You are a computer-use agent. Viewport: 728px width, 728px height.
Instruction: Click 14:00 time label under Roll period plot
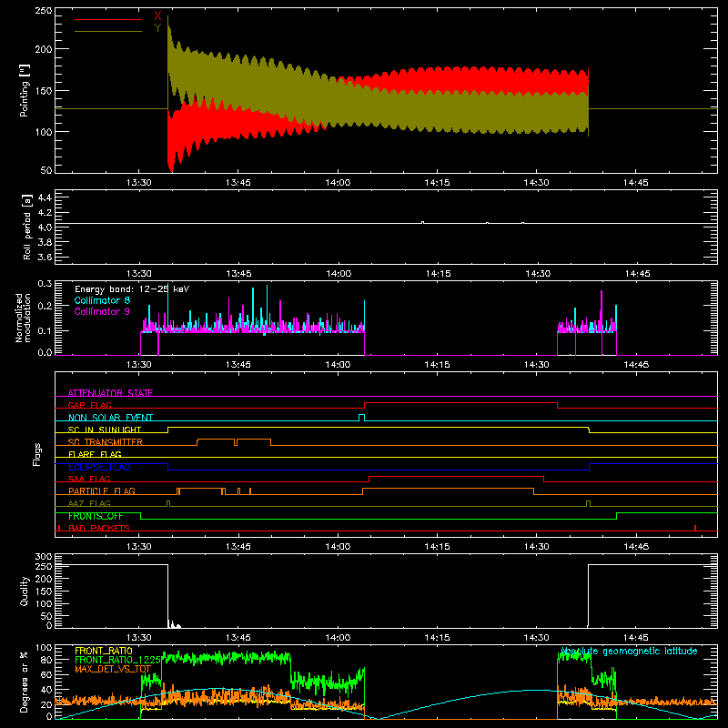pos(339,274)
